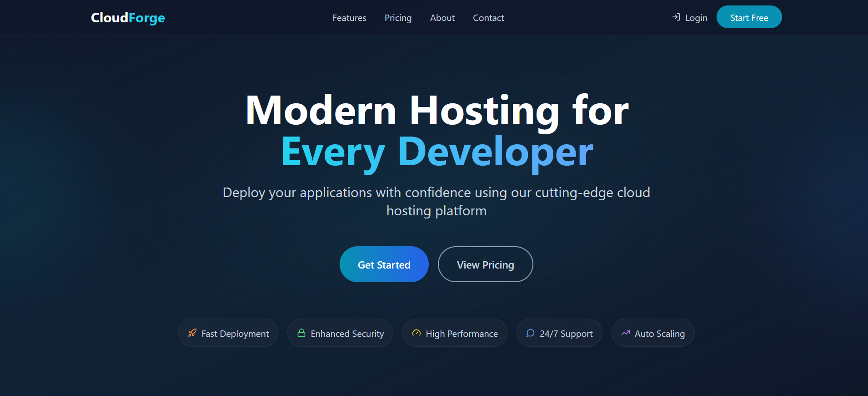Screen dimensions: 868x396
Task: Click the Login arrow icon
Action: tap(676, 17)
